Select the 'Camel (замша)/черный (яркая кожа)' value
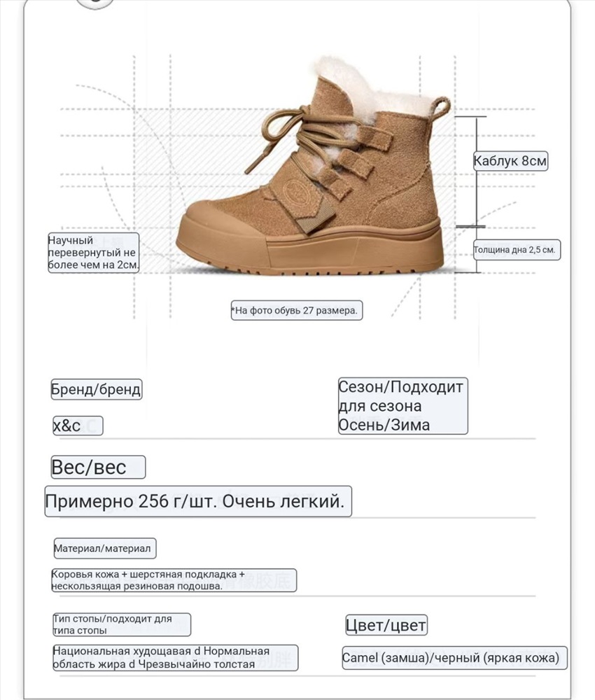The height and width of the screenshot is (700, 595). point(454,657)
